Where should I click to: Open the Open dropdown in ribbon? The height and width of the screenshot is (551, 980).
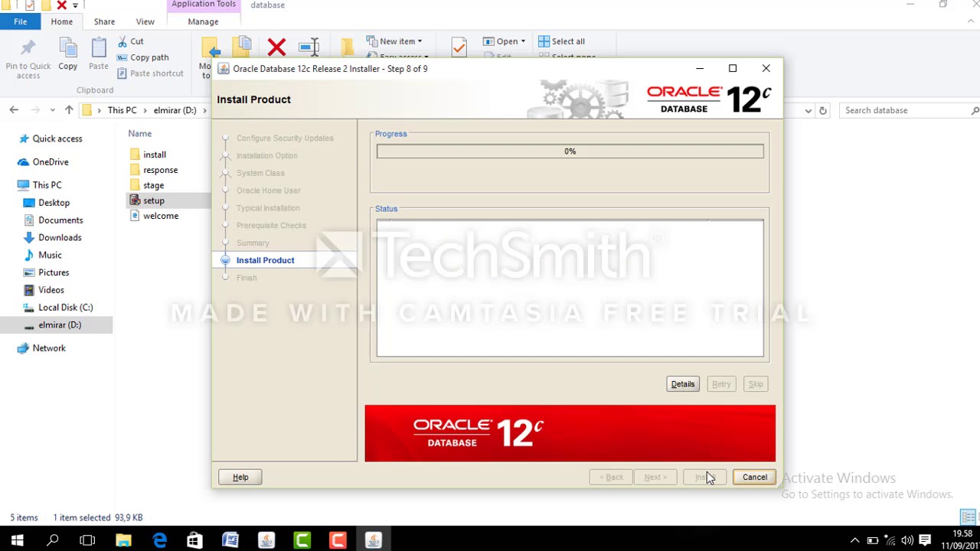click(x=505, y=41)
